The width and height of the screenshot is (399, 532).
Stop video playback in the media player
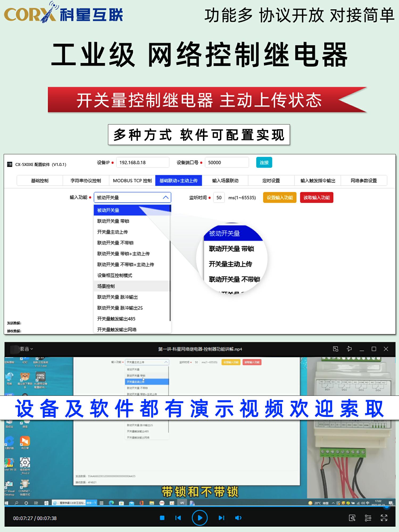click(x=162, y=518)
